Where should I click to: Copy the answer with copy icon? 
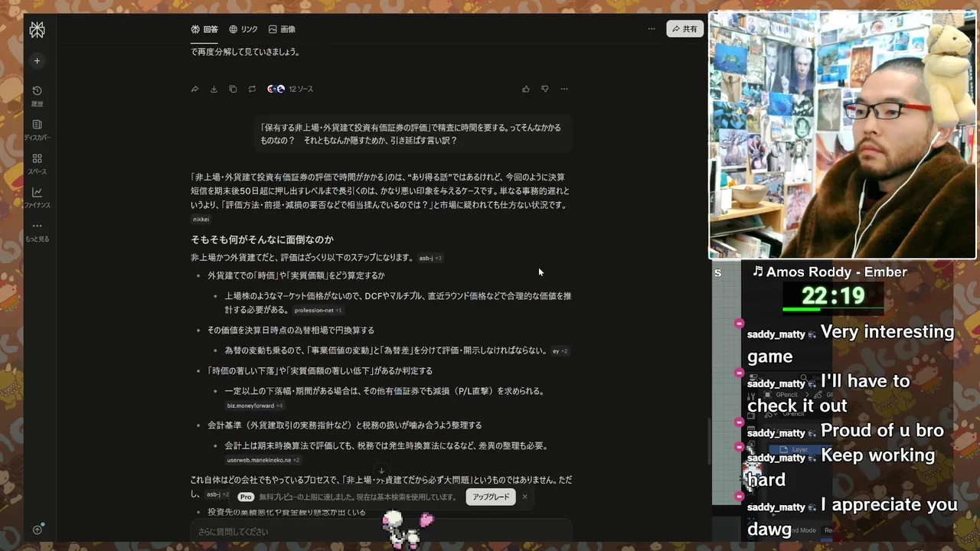point(233,89)
